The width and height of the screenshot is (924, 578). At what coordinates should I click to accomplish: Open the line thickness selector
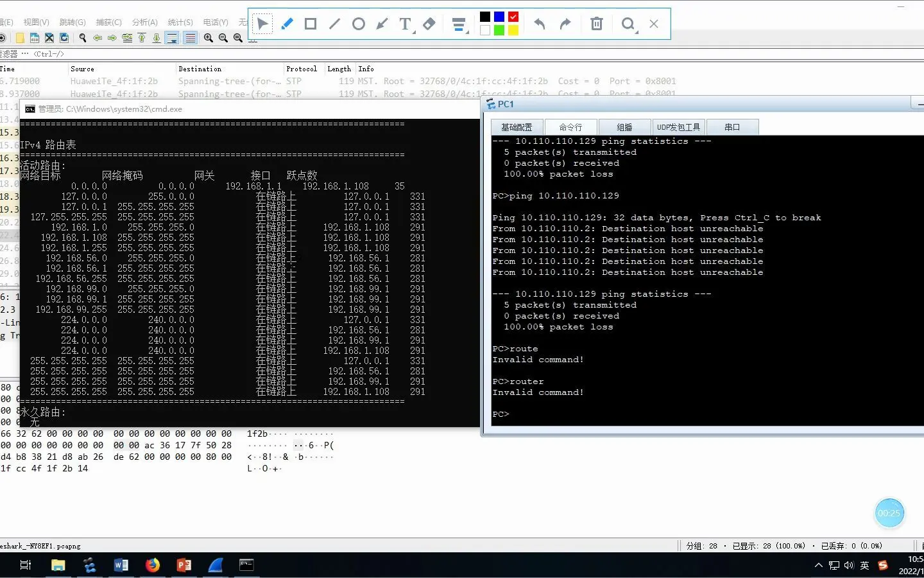pyautogui.click(x=459, y=25)
